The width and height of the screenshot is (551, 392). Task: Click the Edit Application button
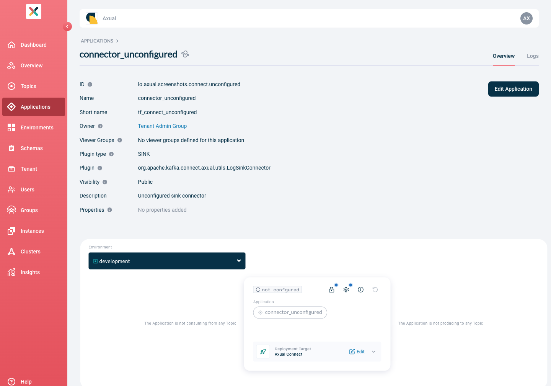[514, 89]
